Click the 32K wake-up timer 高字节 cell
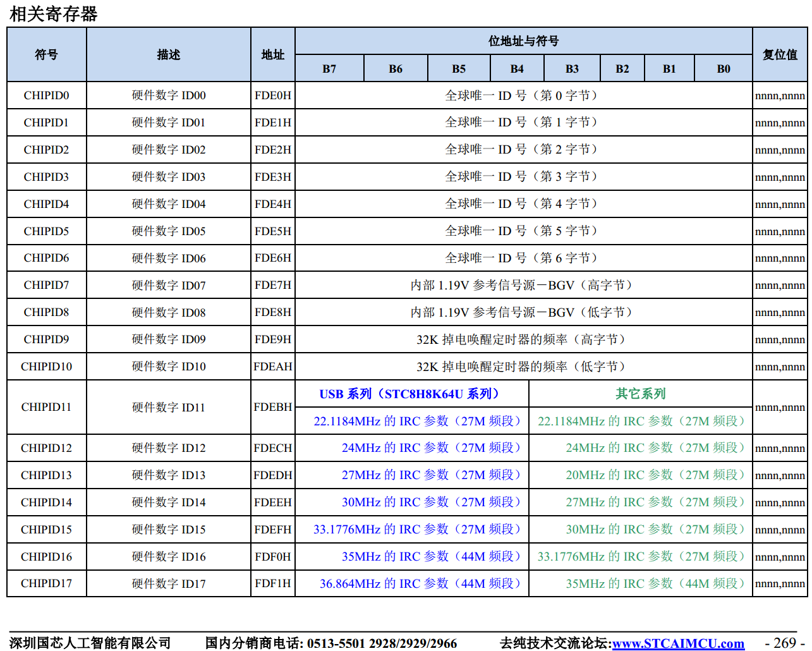Viewport: 812px width, 651px height. pyautogui.click(x=524, y=340)
